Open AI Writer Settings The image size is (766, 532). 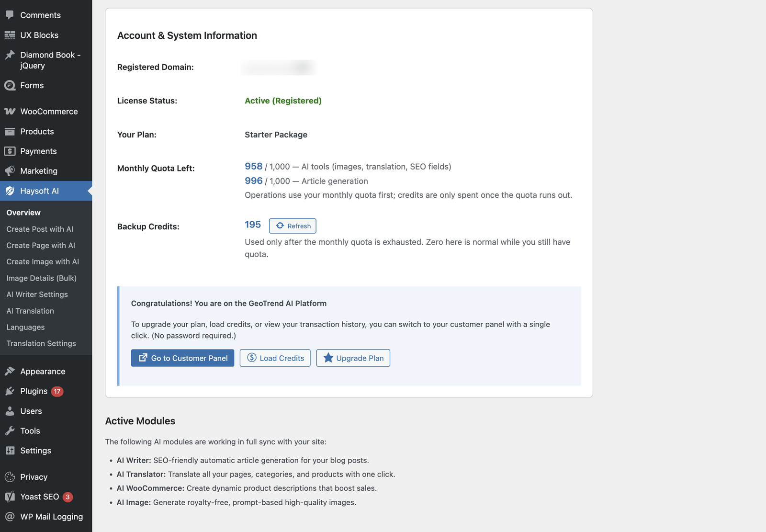coord(37,294)
